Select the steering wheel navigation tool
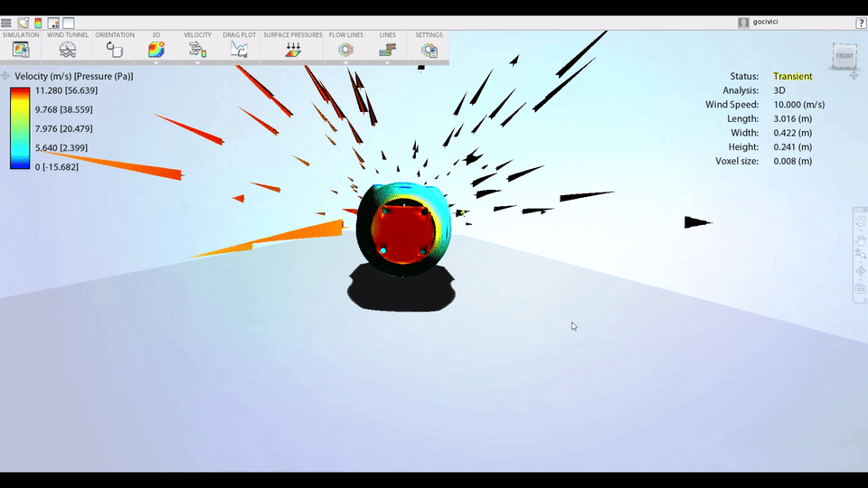This screenshot has width=868, height=488. click(x=860, y=221)
